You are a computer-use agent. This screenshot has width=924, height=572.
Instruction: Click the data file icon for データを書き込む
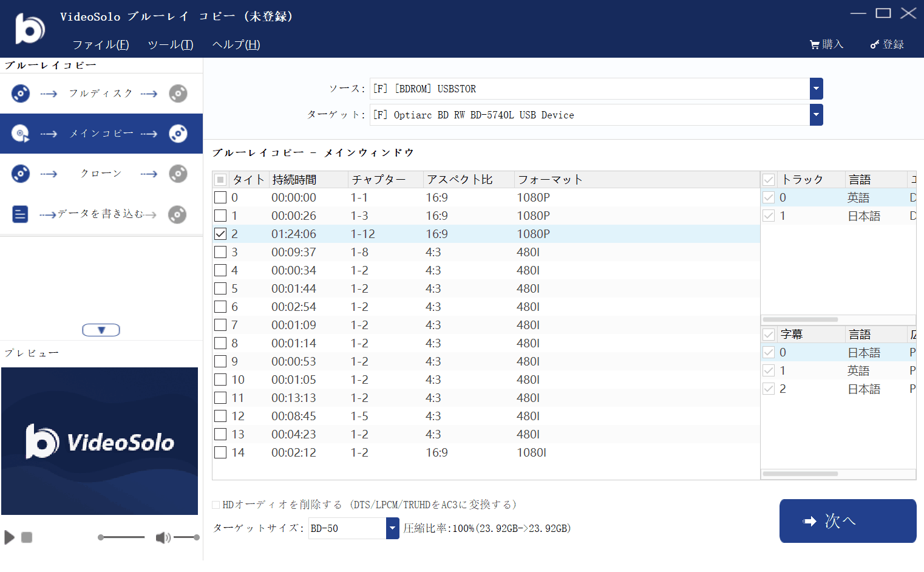(20, 214)
